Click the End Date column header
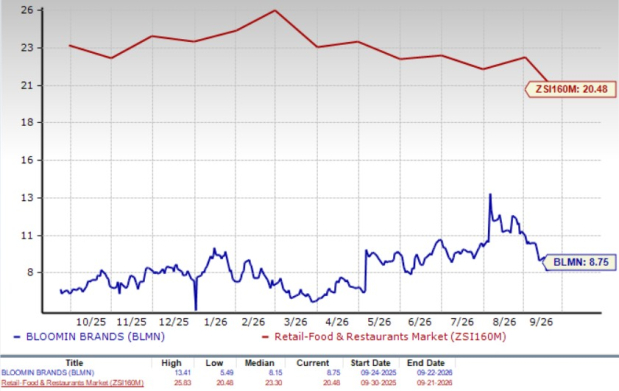The width and height of the screenshot is (619, 391). (426, 363)
